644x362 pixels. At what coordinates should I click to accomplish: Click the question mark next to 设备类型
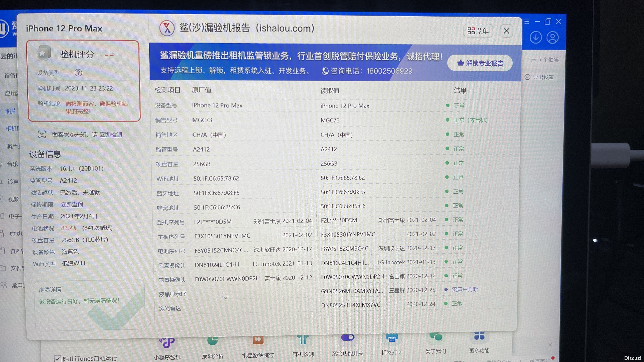coord(78,73)
